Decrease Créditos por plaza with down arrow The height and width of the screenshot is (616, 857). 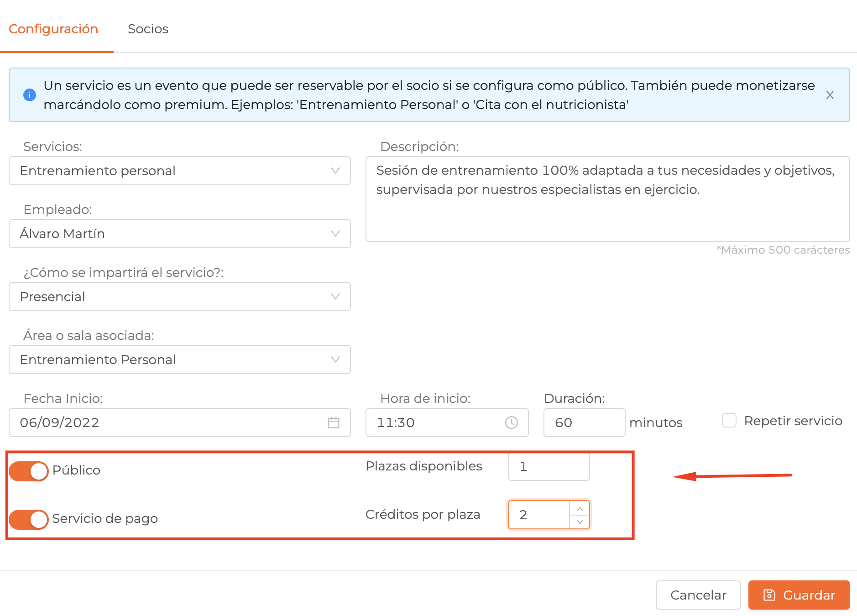point(580,522)
